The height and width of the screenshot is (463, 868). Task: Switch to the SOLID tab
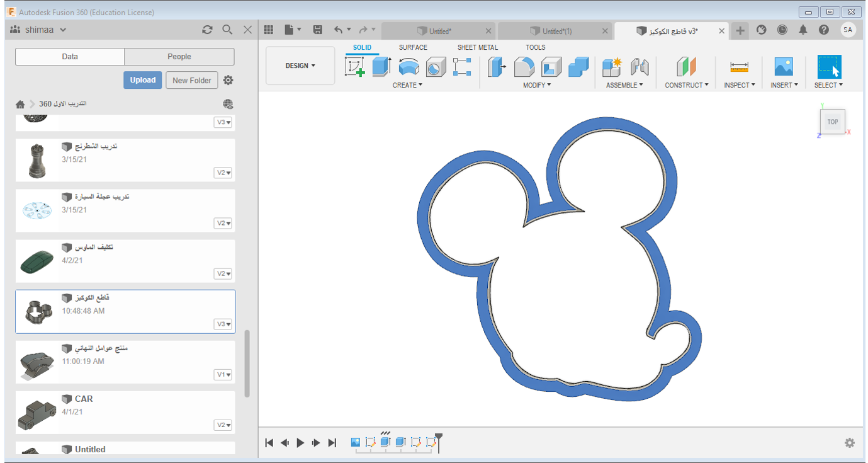362,47
